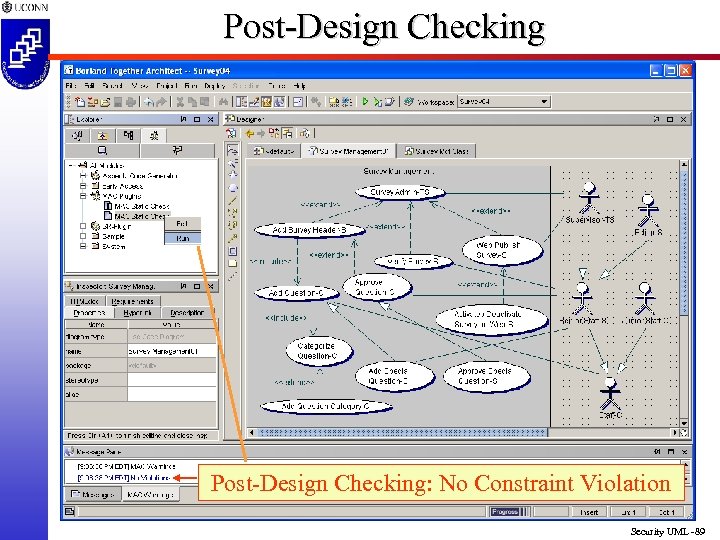
Task: Select the first MAC Static Check item
Action: pyautogui.click(x=137, y=206)
